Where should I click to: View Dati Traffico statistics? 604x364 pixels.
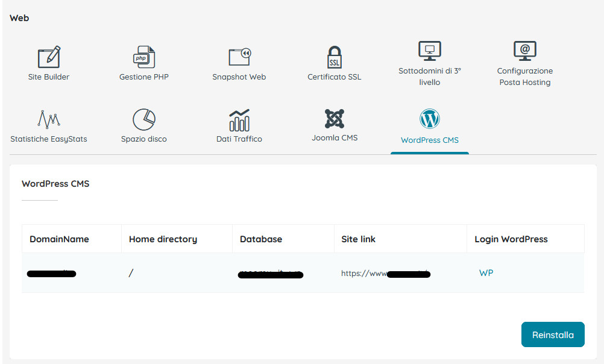(x=239, y=124)
